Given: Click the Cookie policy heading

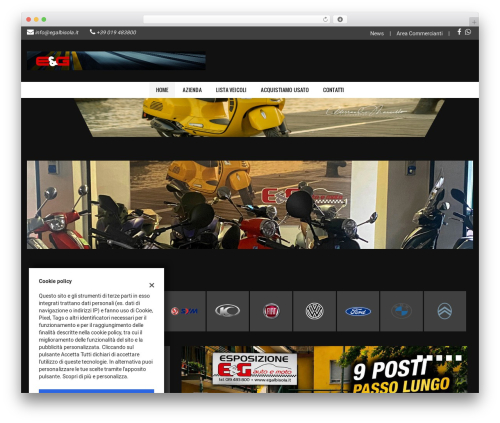Looking at the screenshot, I should [55, 281].
